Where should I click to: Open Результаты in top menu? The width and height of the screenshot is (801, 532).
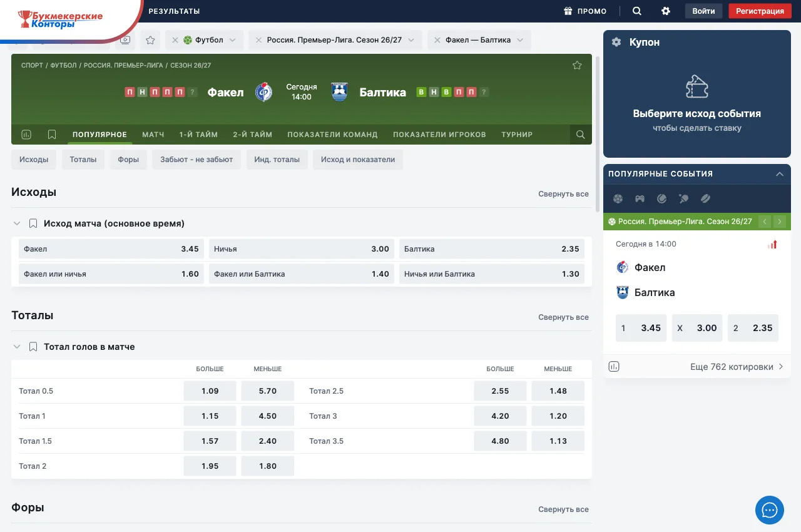(x=174, y=11)
